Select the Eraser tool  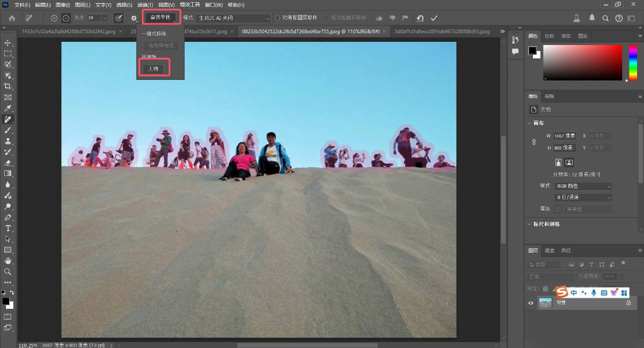pos(8,163)
